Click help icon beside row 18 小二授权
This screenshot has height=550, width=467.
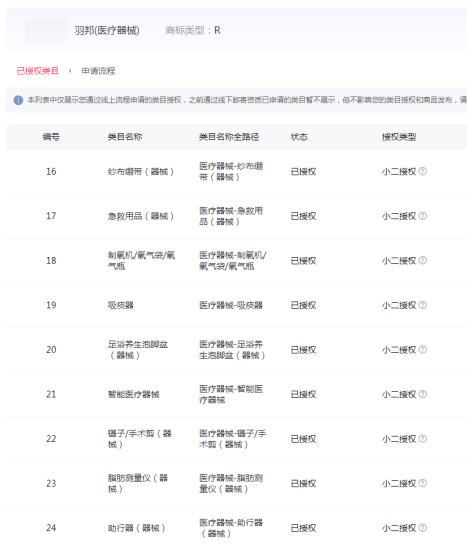point(423,260)
